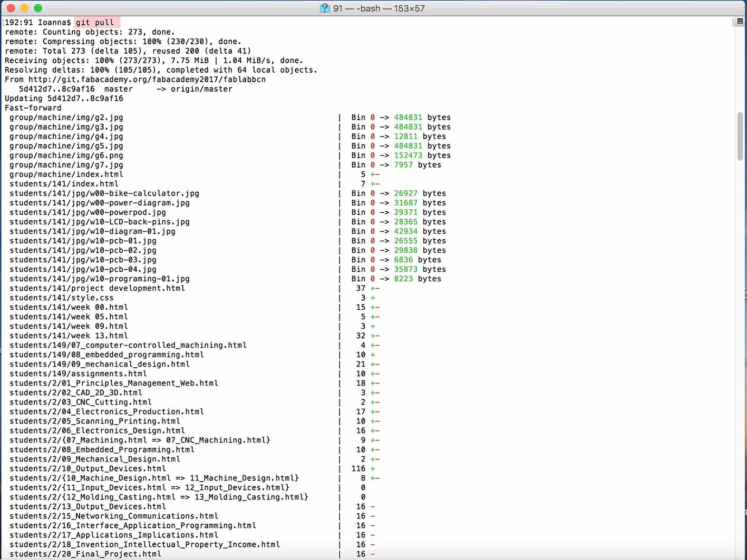Image resolution: width=747 pixels, height=560 pixels.
Task: Click the "06_Electronics_Design.html" file path
Action: pos(97,430)
